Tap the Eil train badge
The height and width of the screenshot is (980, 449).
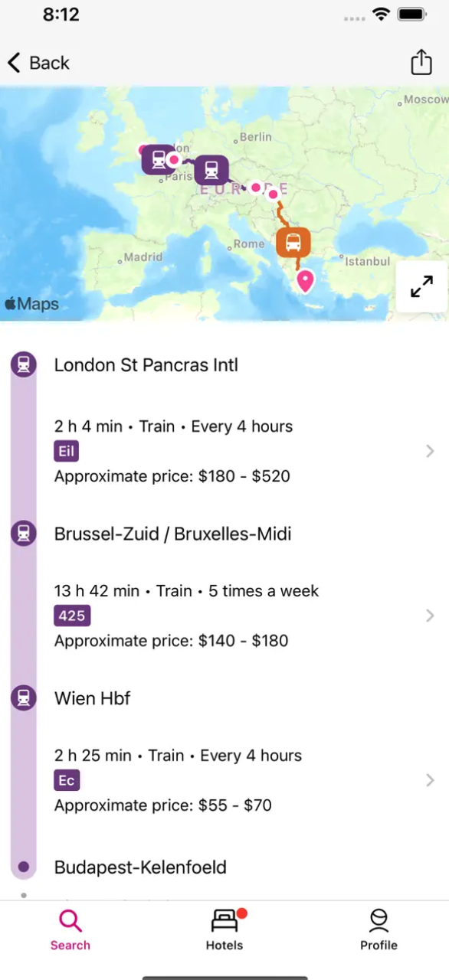pyautogui.click(x=67, y=451)
